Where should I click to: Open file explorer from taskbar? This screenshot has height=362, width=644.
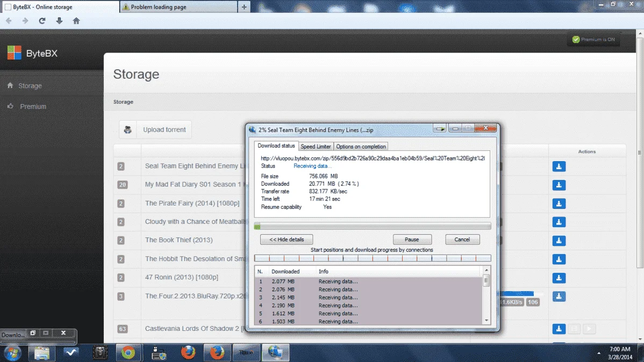point(42,353)
